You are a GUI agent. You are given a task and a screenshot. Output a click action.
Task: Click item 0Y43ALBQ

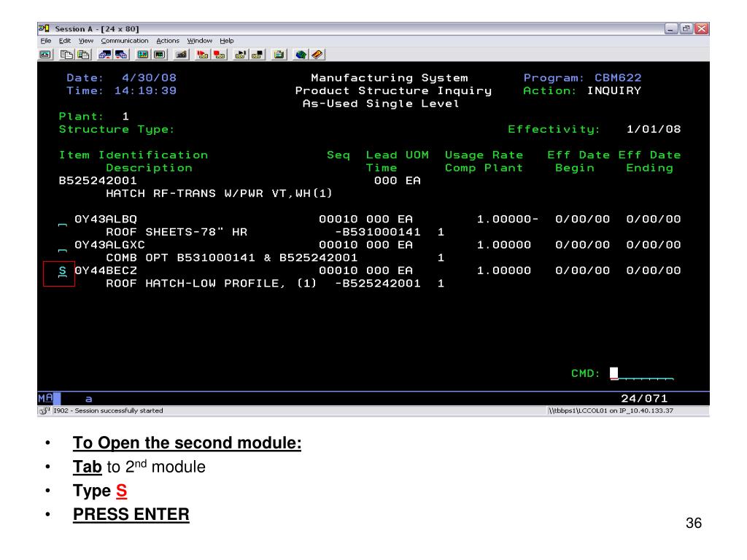(x=105, y=219)
